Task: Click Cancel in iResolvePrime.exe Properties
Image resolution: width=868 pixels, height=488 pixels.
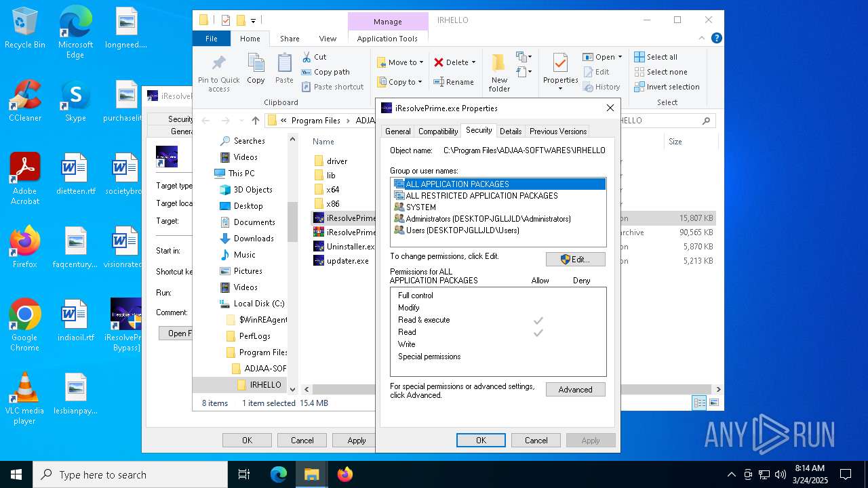Action: (x=536, y=441)
